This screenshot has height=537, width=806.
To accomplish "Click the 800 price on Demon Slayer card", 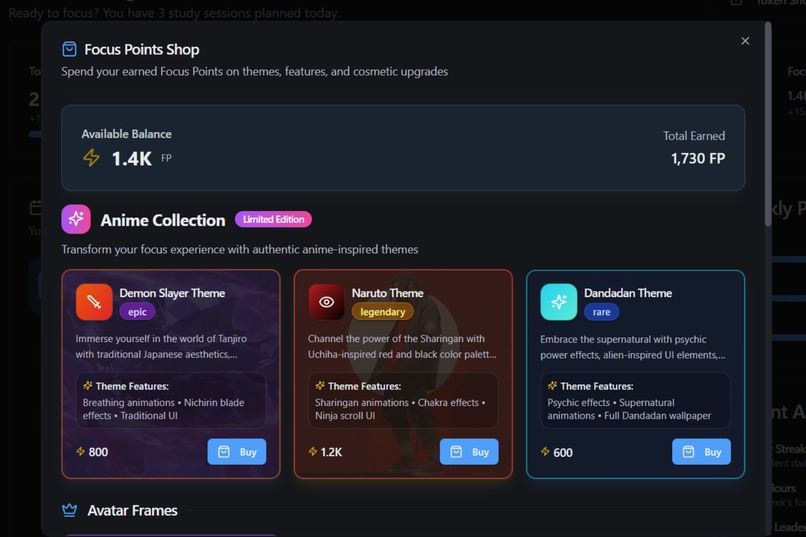I will (98, 452).
